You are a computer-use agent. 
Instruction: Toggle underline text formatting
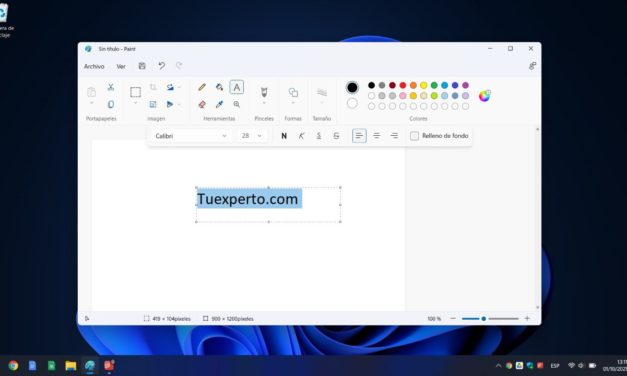coord(319,136)
